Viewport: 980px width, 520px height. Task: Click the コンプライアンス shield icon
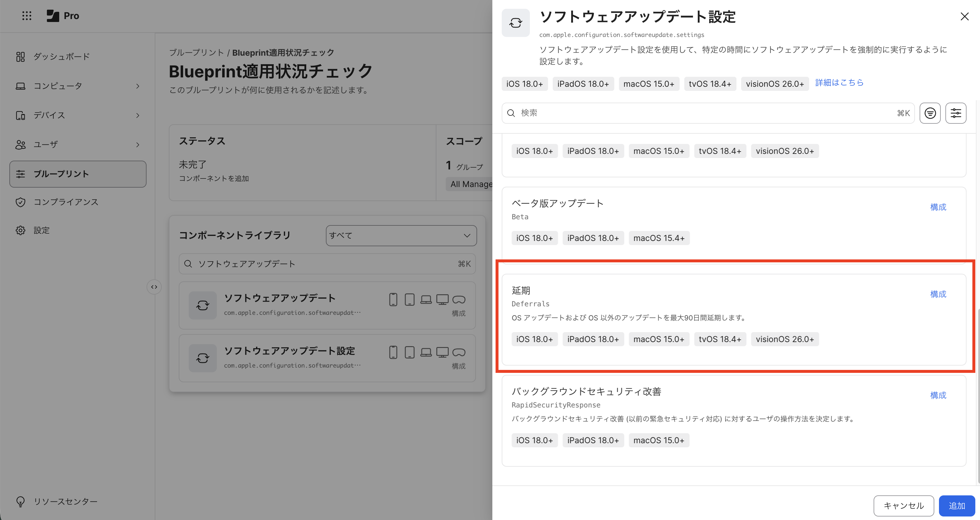21,202
